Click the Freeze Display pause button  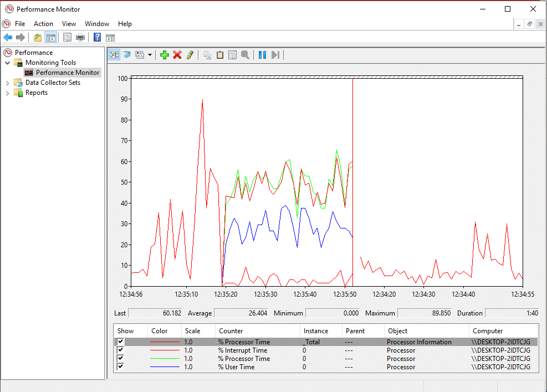[262, 55]
